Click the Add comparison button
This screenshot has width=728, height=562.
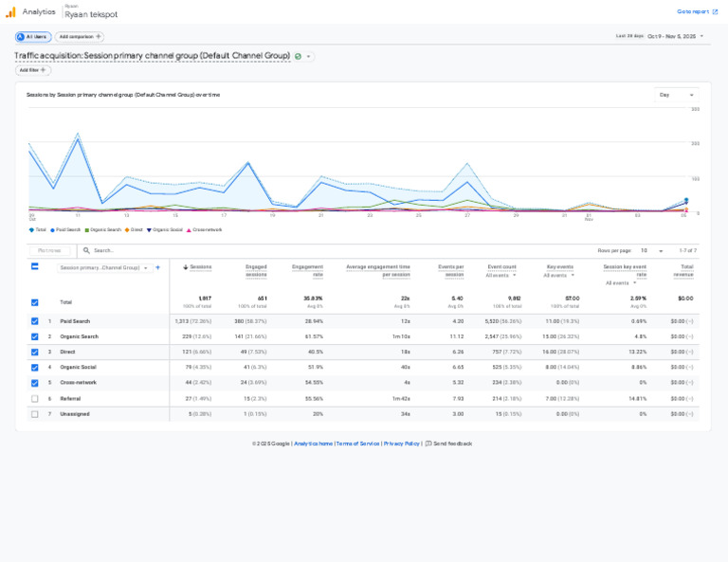80,37
